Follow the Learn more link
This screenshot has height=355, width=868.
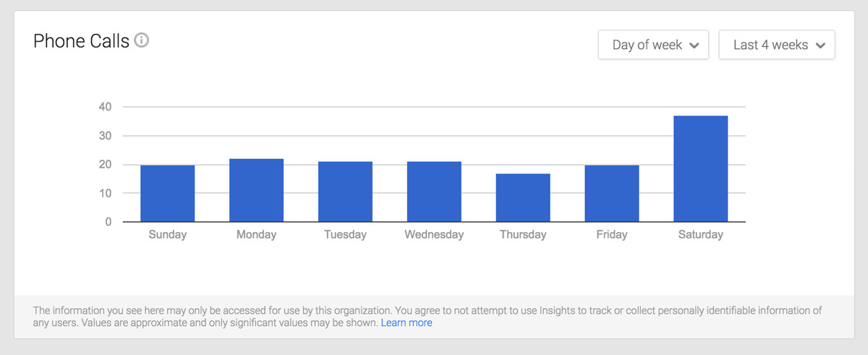pyautogui.click(x=407, y=323)
